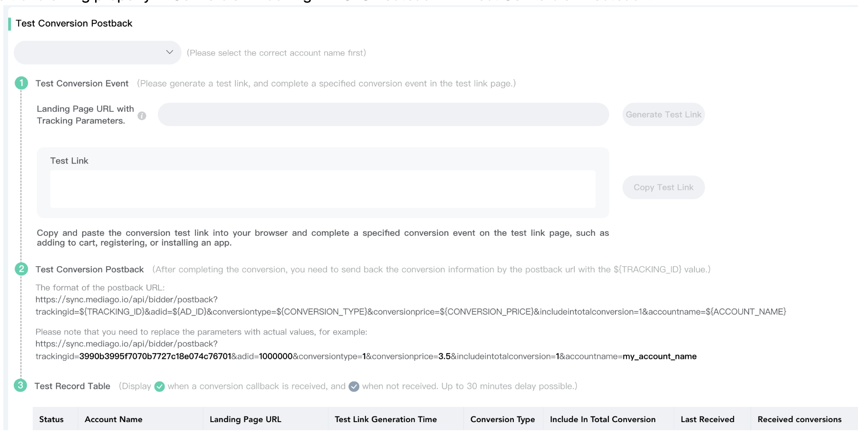This screenshot has height=443, width=868.
Task: Click the gray not-received check icon
Action: click(x=354, y=386)
